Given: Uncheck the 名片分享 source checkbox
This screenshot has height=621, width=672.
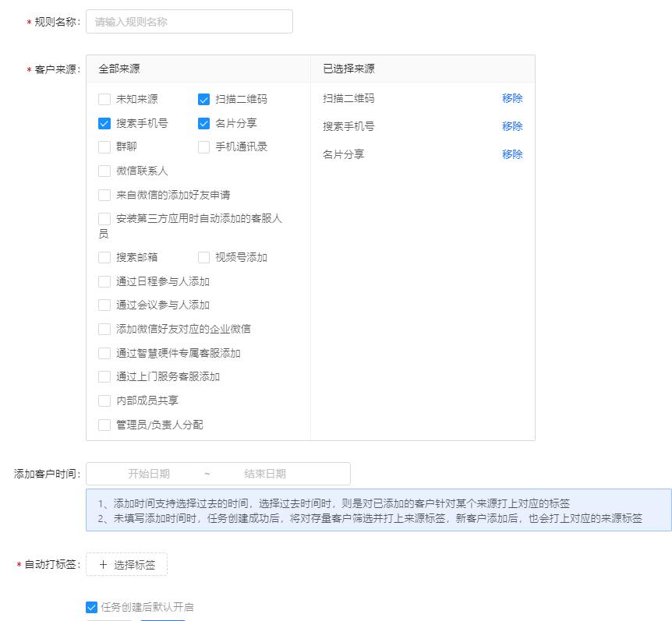Looking at the screenshot, I should 204,123.
